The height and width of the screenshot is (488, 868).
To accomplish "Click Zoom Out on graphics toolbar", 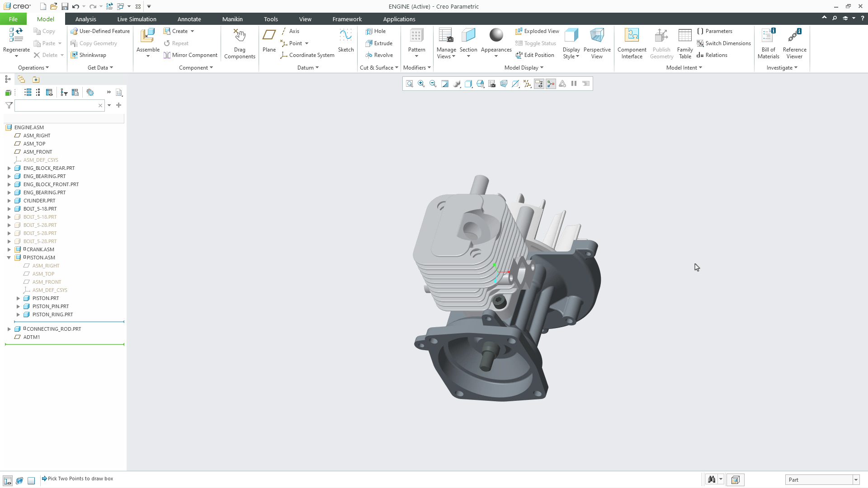I will (x=433, y=84).
